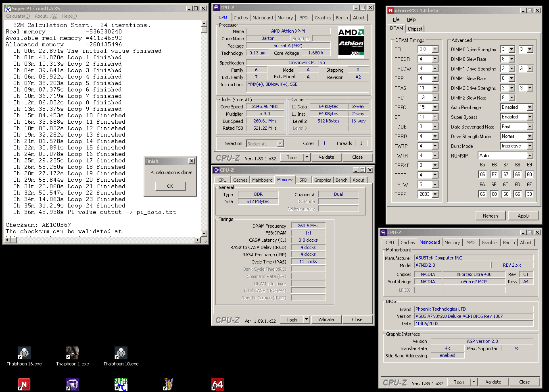Open the About menu in Super PI
Screen dimensions: 549x392
(x=46, y=16)
